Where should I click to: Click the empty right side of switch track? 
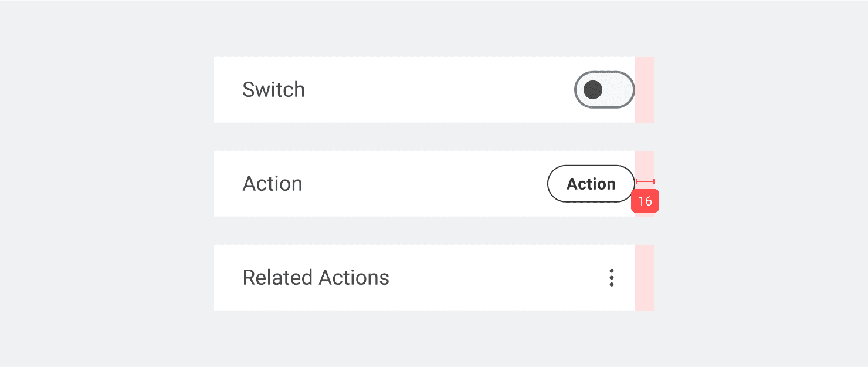tap(619, 90)
